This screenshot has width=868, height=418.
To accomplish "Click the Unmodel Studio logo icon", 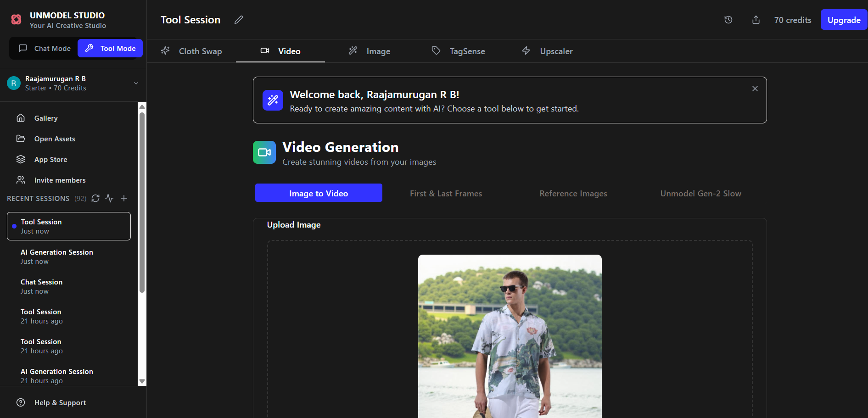I will pyautogui.click(x=17, y=20).
